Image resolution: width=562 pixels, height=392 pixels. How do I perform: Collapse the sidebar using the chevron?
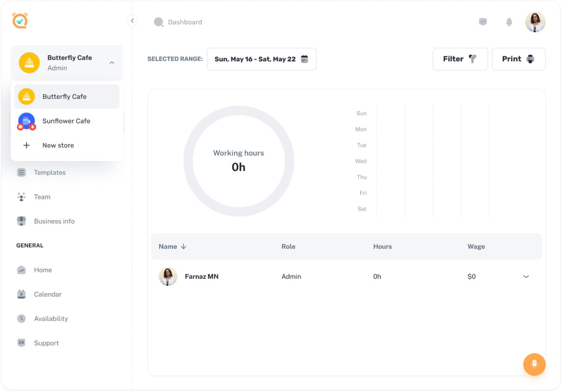[x=132, y=20]
